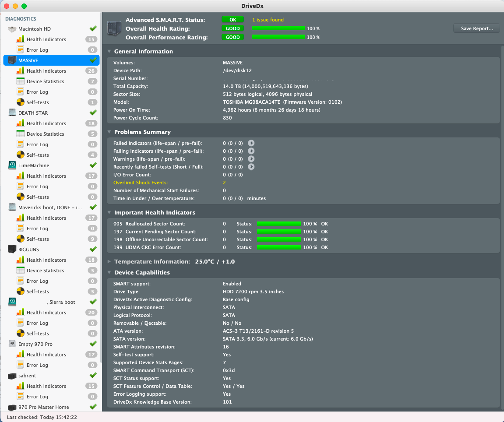Open Error Log row under sabrent
Image resolution: width=504 pixels, height=422 pixels.
(51, 397)
